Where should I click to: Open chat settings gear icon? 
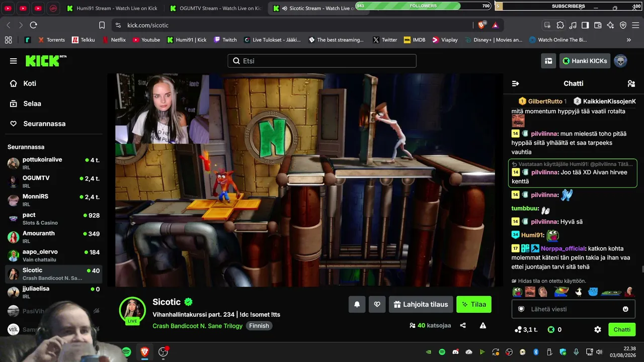[x=598, y=330]
